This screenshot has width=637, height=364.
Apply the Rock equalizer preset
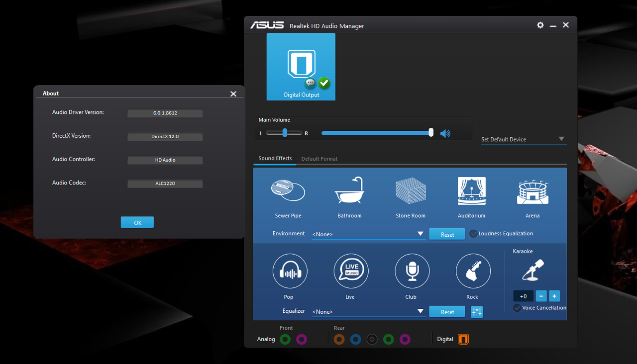[473, 271]
